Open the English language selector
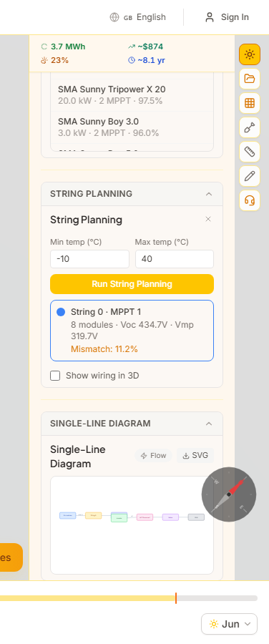The height and width of the screenshot is (644, 269). point(137,17)
